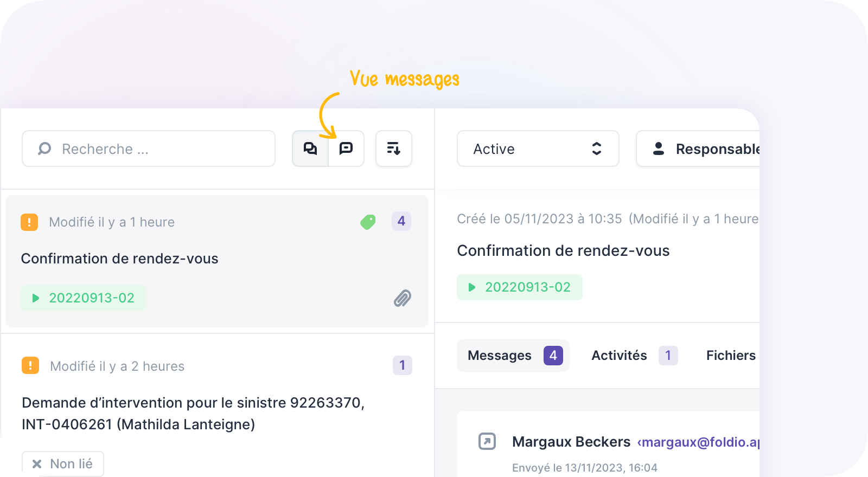Expand case 20220913-02 tag in list
This screenshot has width=868, height=477.
[84, 298]
